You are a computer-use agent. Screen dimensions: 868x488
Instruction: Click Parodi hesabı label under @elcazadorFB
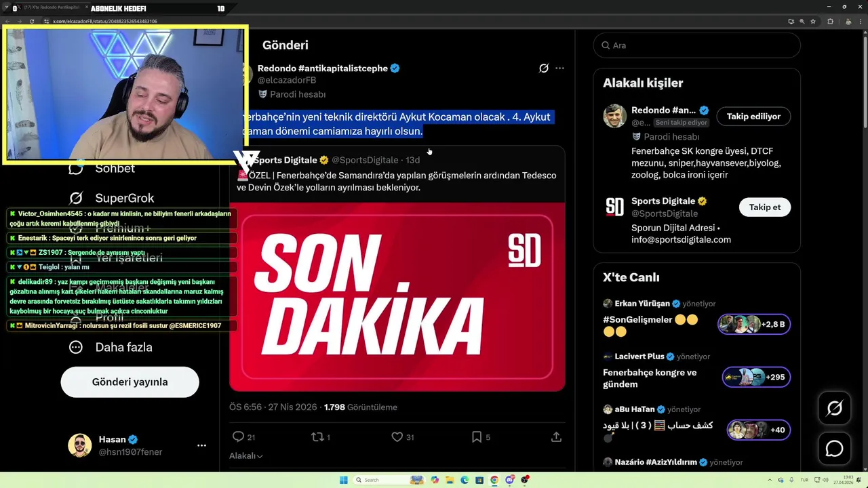[298, 94]
